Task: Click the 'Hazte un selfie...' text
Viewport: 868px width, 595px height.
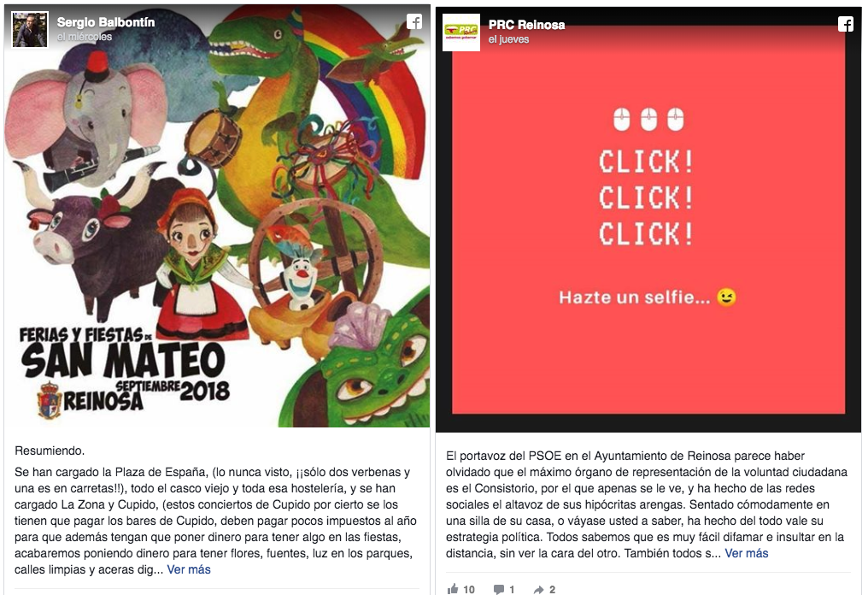Action: [634, 297]
